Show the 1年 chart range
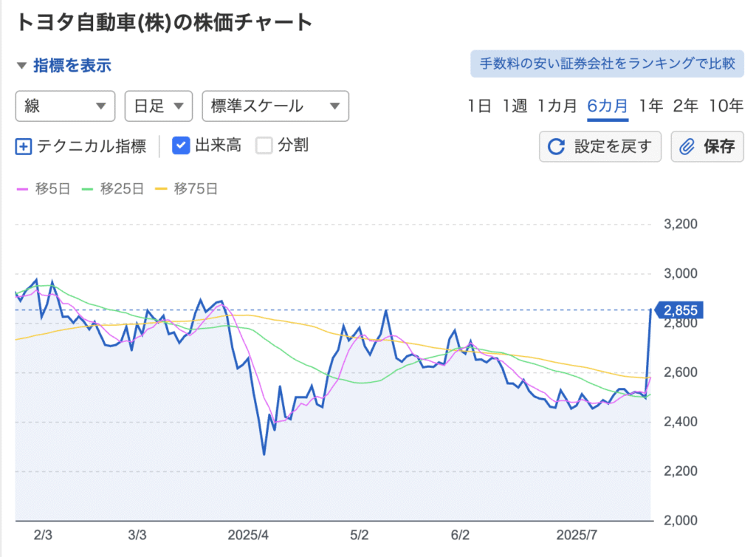The height and width of the screenshot is (557, 756). pos(651,106)
